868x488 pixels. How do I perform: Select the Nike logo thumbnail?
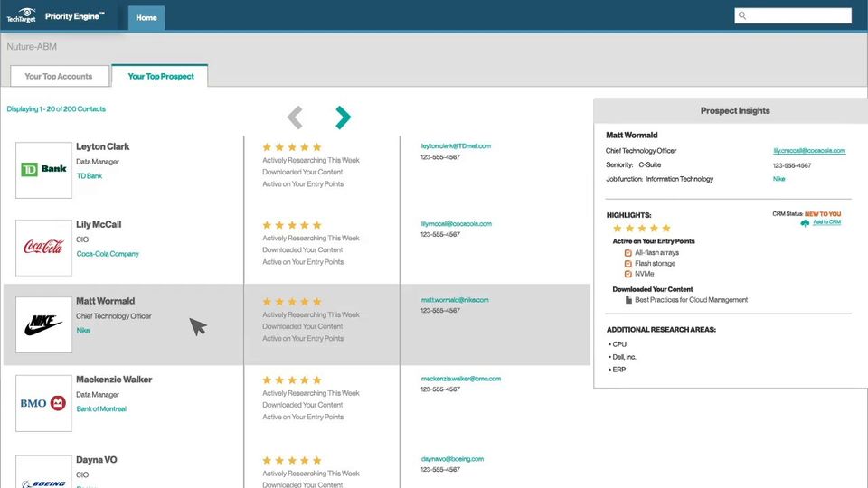[x=43, y=324]
